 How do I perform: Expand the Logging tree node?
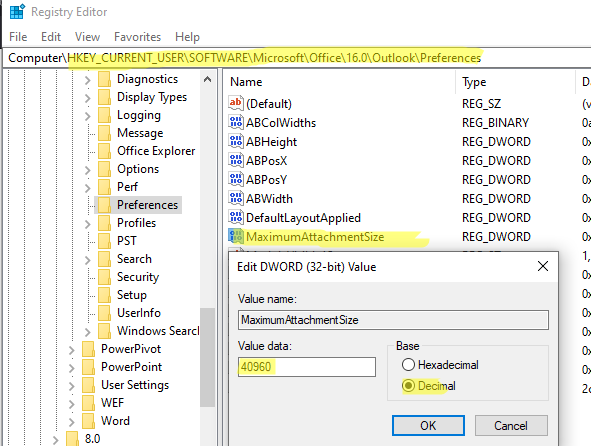click(87, 116)
